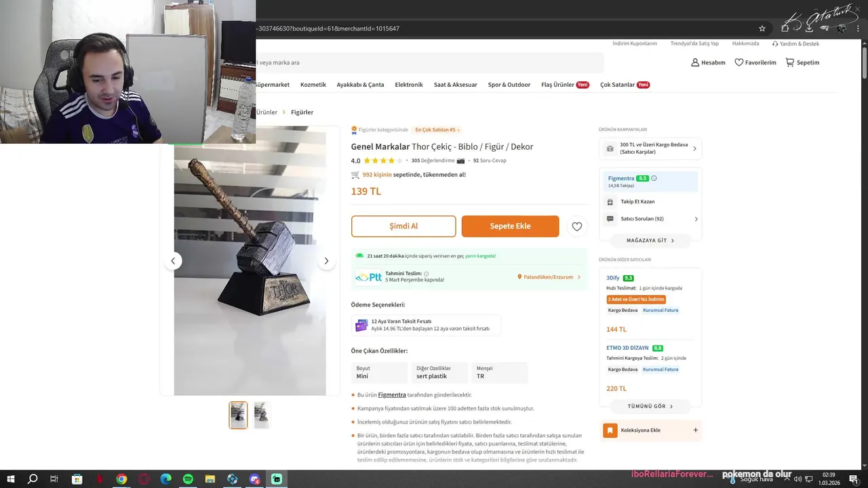The height and width of the screenshot is (488, 868).
Task: Click the info icon next to Tahmini Teslim
Action: [x=427, y=274]
